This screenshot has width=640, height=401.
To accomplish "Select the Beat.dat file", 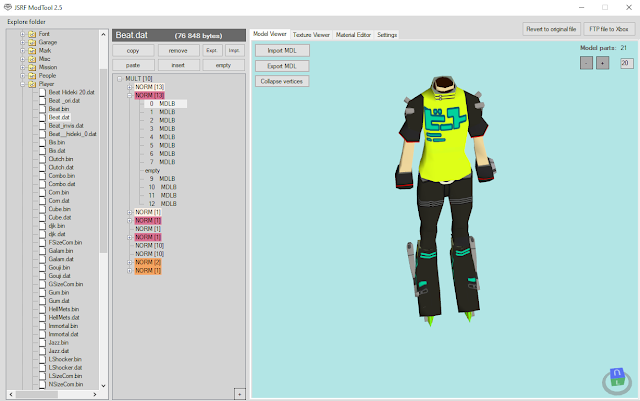I will (x=59, y=117).
